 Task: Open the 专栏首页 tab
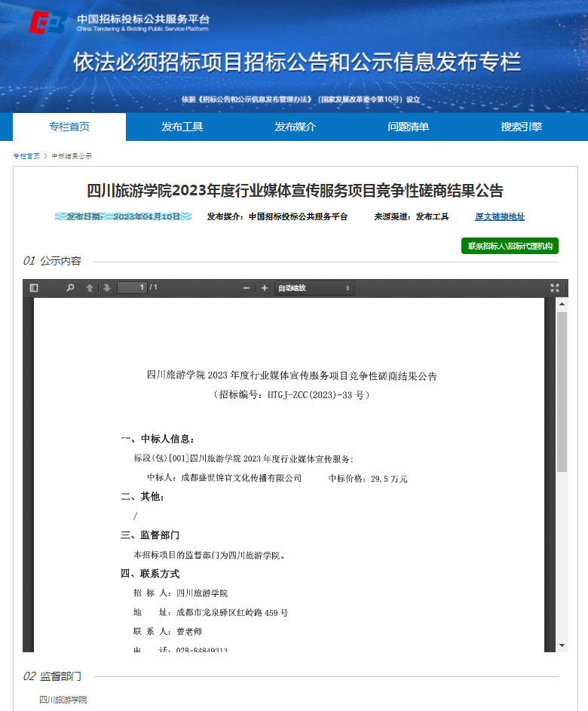pyautogui.click(x=69, y=127)
